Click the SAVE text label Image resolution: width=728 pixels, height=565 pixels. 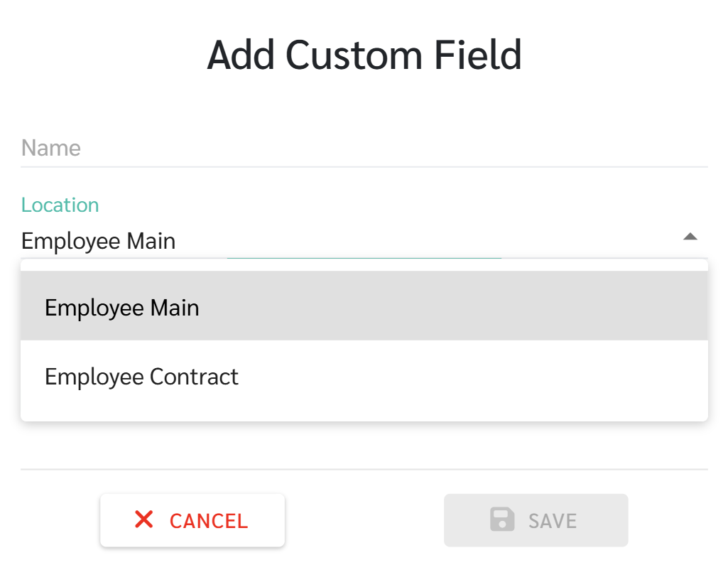tap(553, 521)
